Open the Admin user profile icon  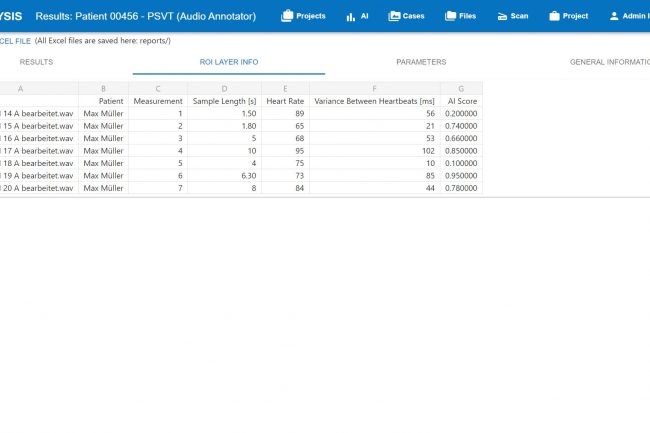(x=614, y=16)
